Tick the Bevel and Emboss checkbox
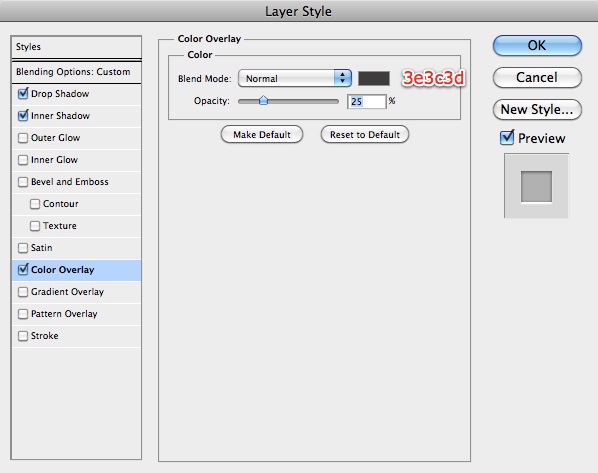This screenshot has height=473, width=598. point(23,182)
